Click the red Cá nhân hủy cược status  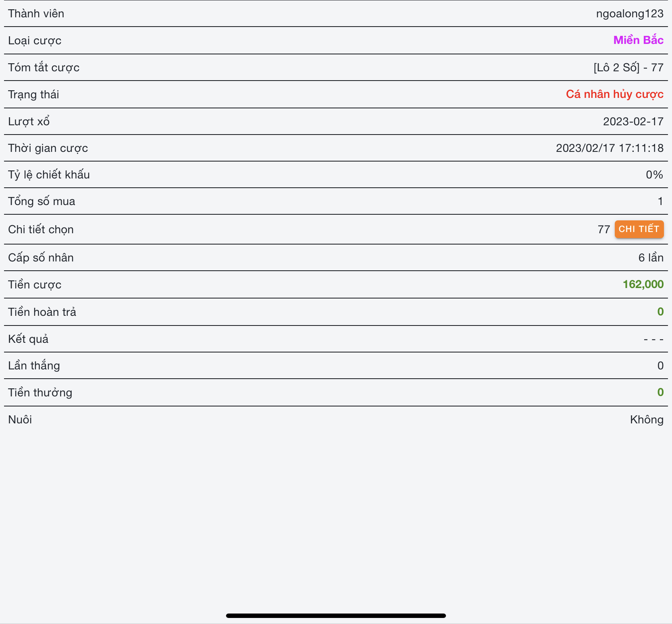pos(614,94)
